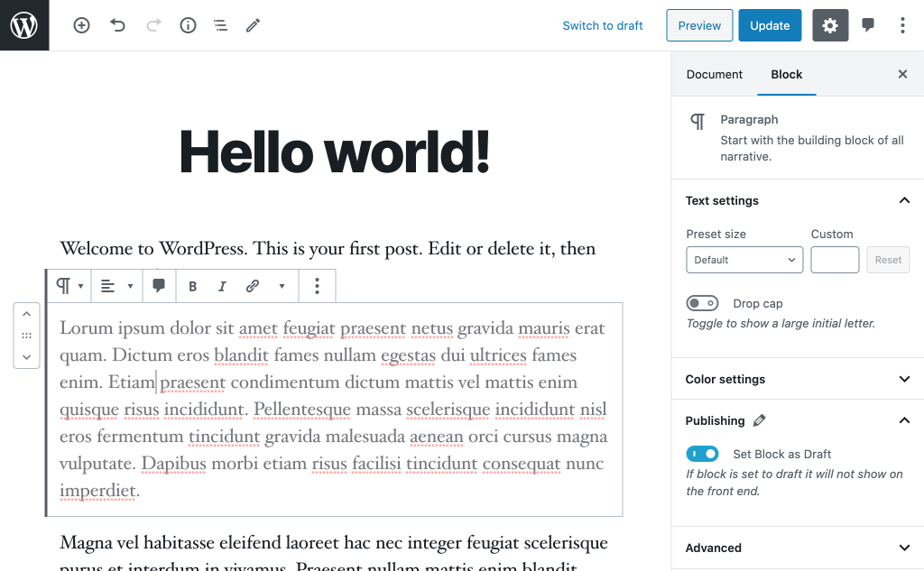Expand the Color settings panel
Viewport: 924px width, 571px height.
pyautogui.click(x=798, y=379)
